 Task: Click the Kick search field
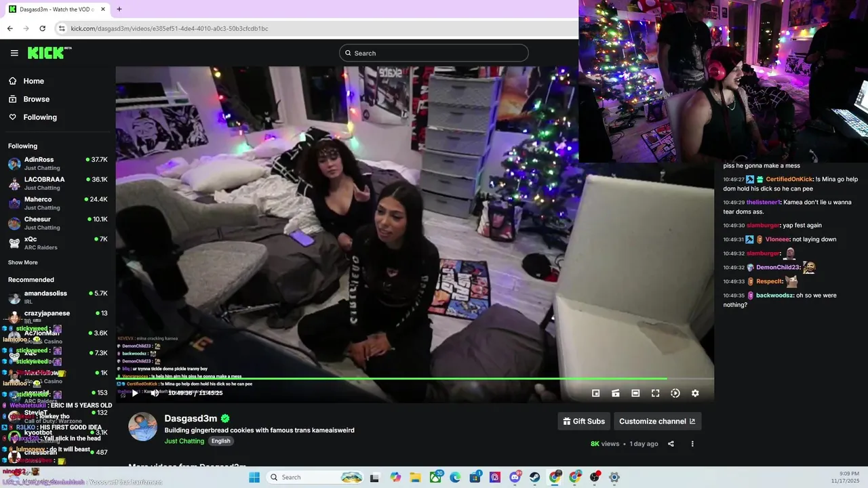(434, 53)
